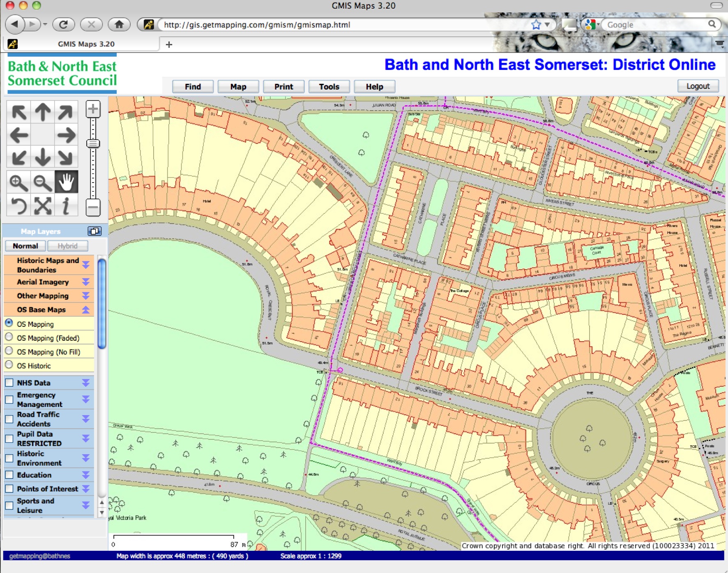Select the info identify tool
728x573 pixels.
pos(66,205)
